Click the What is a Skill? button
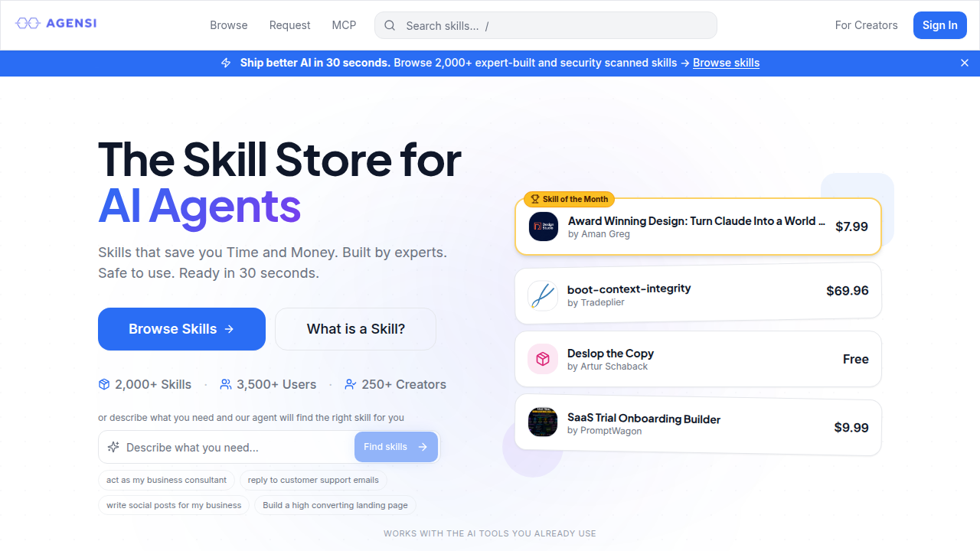Viewport: 980px width, 551px height. (x=355, y=329)
